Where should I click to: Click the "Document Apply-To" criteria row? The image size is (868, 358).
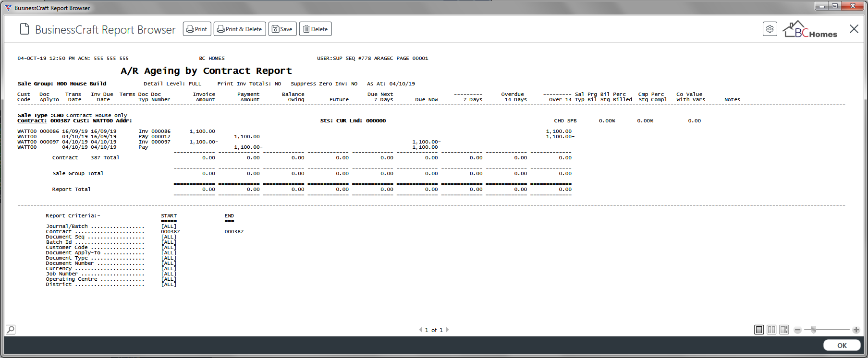pos(111,253)
